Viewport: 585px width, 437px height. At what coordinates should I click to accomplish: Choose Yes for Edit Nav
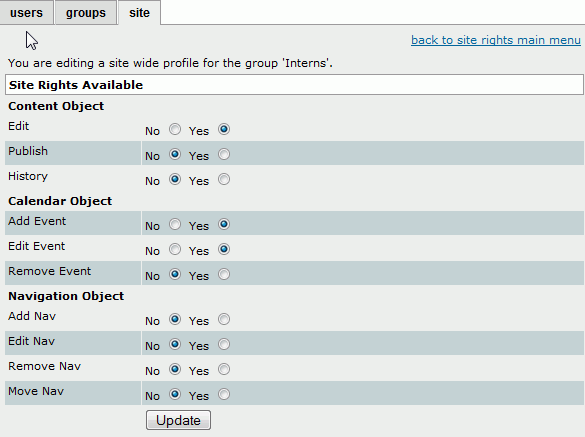(x=224, y=344)
